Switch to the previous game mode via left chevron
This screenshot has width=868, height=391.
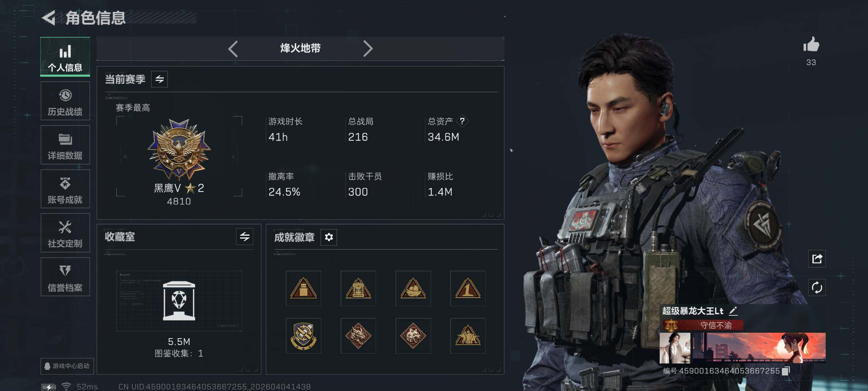point(233,49)
